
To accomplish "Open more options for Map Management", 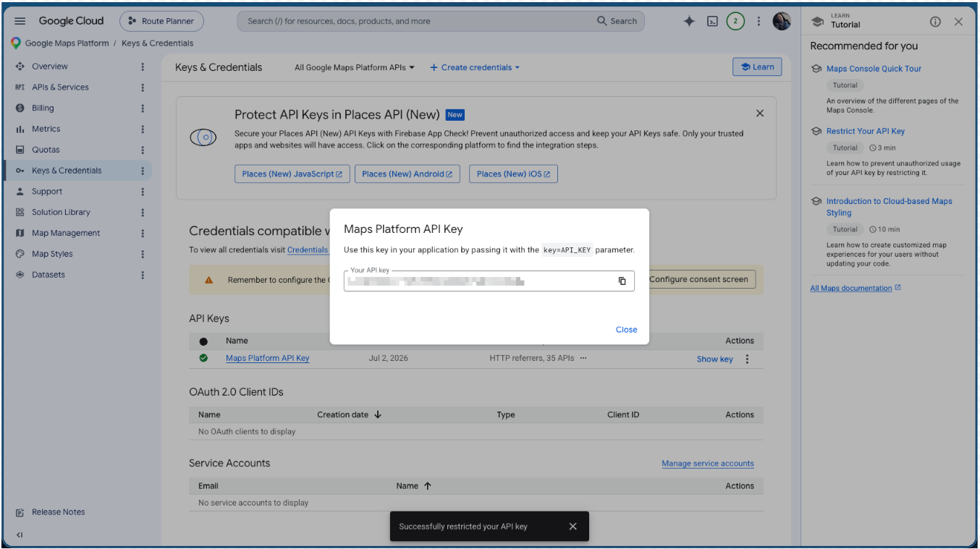I will click(143, 233).
